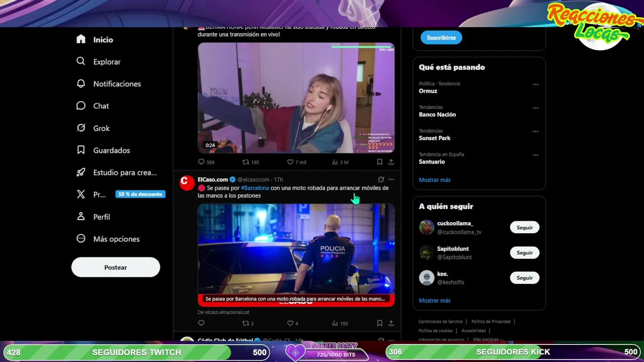Open the Sunset Park trend
Image resolution: width=644 pixels, height=362 pixels.
pyautogui.click(x=435, y=138)
